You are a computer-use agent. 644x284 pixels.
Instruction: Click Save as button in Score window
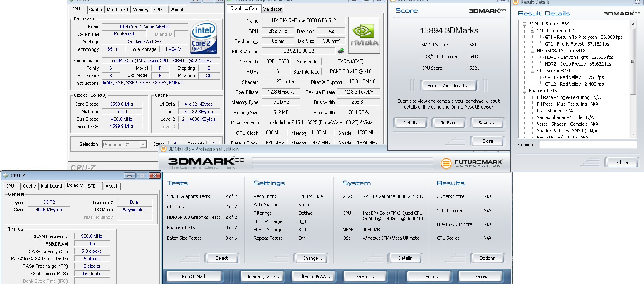point(488,123)
